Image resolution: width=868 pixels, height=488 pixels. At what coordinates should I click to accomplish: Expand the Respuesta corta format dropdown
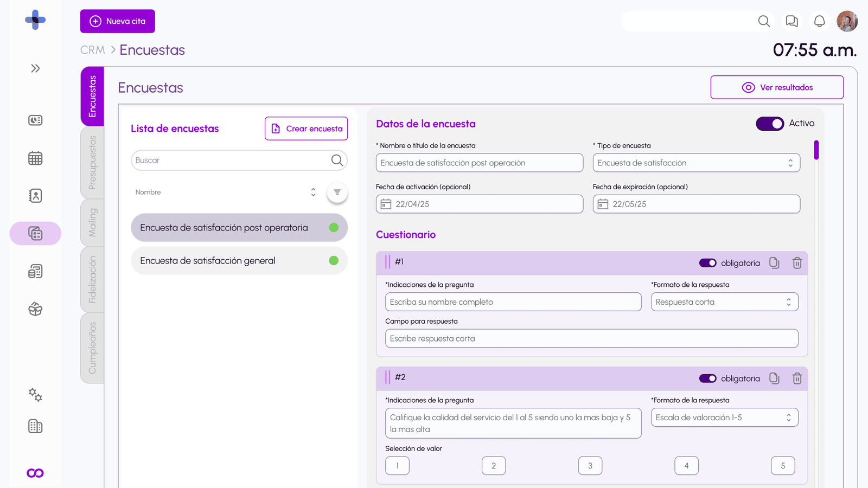click(x=724, y=302)
